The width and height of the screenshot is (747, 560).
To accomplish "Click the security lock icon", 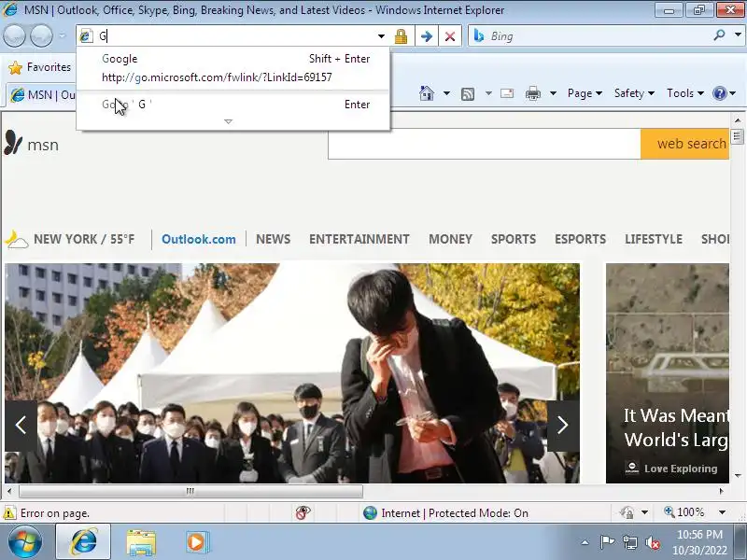I will [x=402, y=36].
